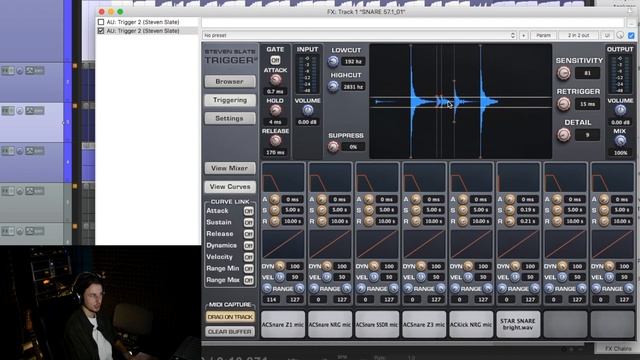The width and height of the screenshot is (640, 360).
Task: Click the retrigger 15 ms value field
Action: pos(587,104)
